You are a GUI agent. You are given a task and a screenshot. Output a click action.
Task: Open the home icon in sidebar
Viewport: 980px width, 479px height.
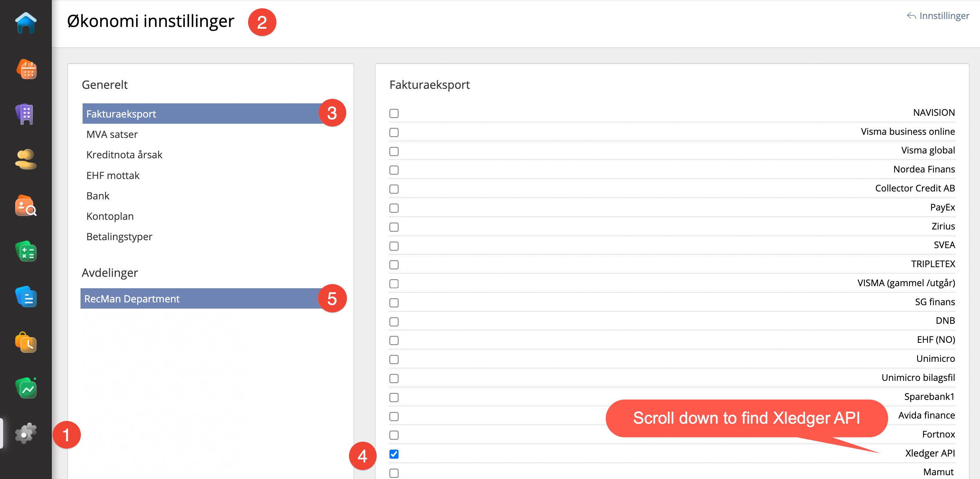click(x=26, y=23)
